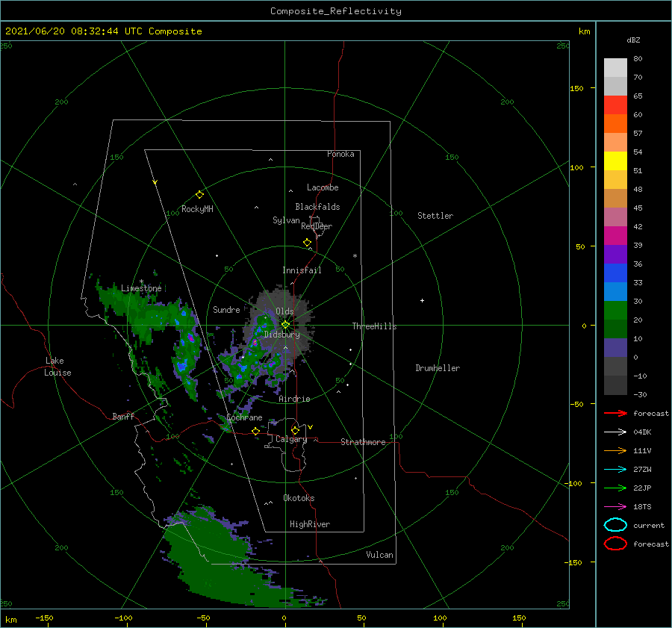Screen dimensions: 672x628
Task: Click the Blackfalds label
Action: tap(317, 207)
